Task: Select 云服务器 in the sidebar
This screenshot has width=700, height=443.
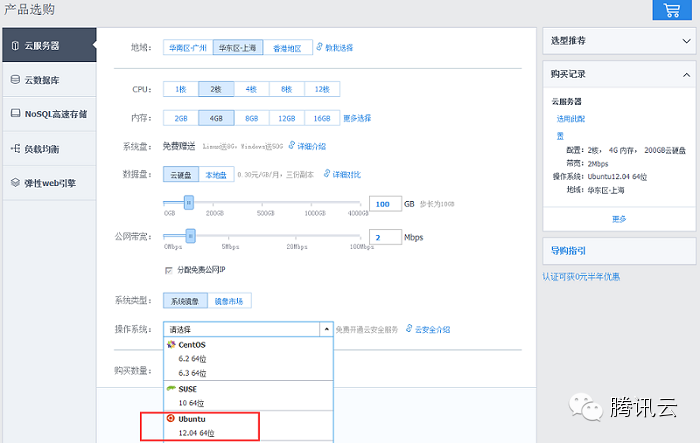Action: coord(49,45)
